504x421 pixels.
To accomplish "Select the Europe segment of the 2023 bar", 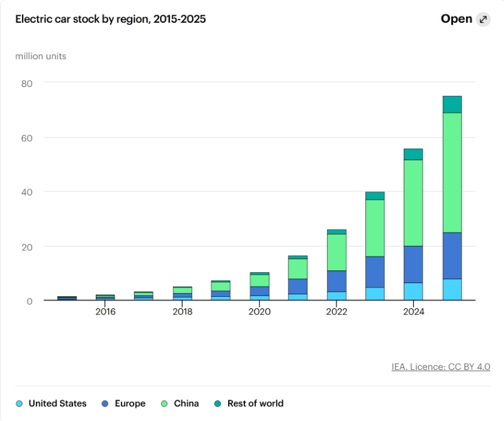I will coord(375,272).
